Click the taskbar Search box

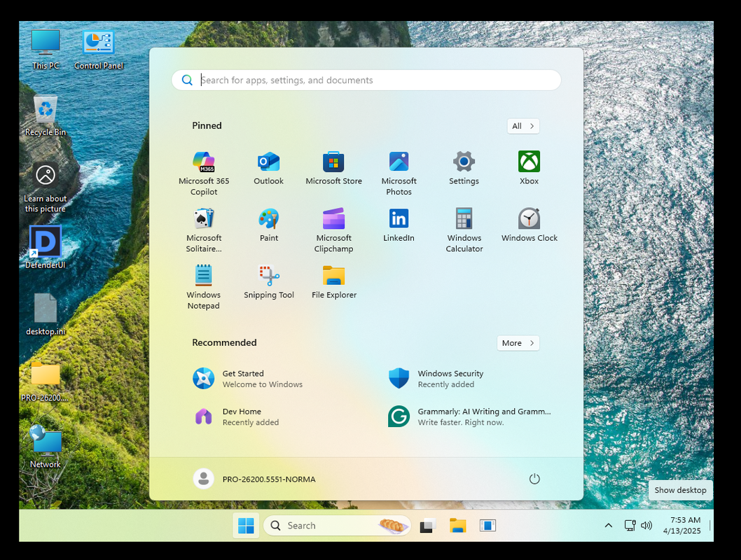pyautogui.click(x=336, y=526)
